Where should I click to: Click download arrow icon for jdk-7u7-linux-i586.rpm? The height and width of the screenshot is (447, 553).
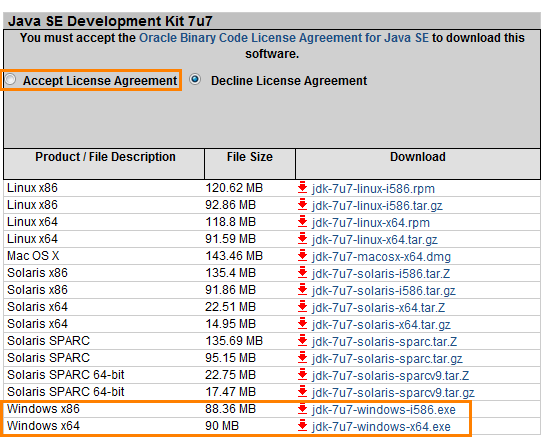tap(302, 188)
